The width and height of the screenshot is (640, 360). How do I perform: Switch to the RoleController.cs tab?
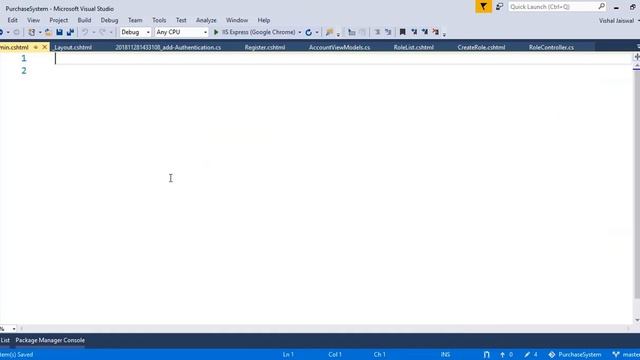pyautogui.click(x=551, y=47)
